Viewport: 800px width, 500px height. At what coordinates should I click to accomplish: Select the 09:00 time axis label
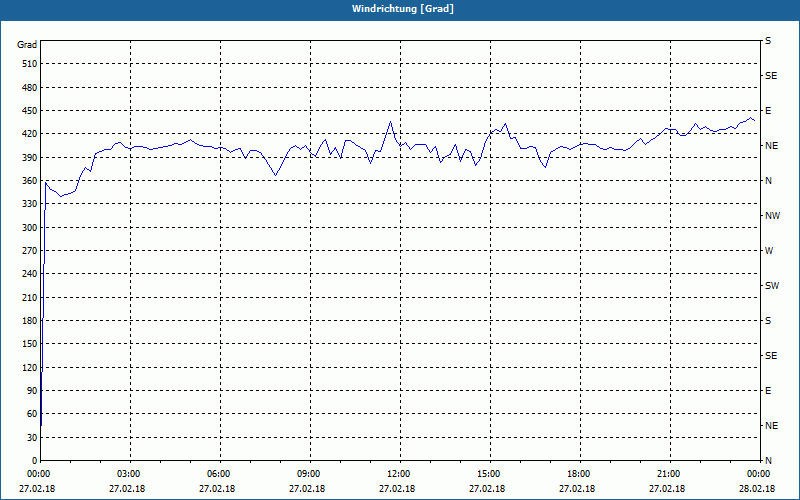pyautogui.click(x=308, y=474)
